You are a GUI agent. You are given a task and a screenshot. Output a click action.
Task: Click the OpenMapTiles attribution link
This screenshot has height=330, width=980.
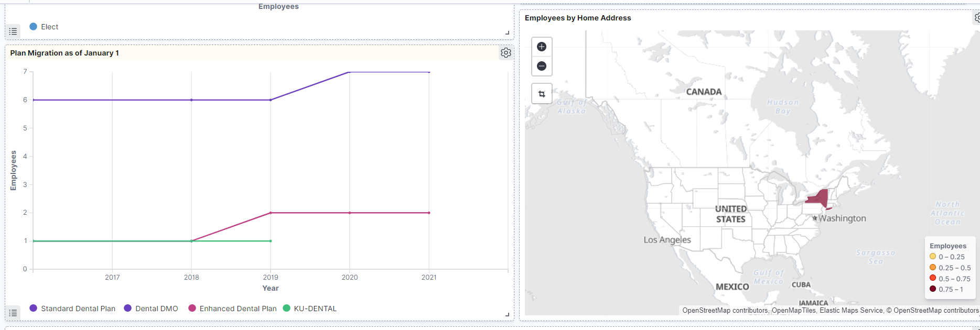[794, 311]
